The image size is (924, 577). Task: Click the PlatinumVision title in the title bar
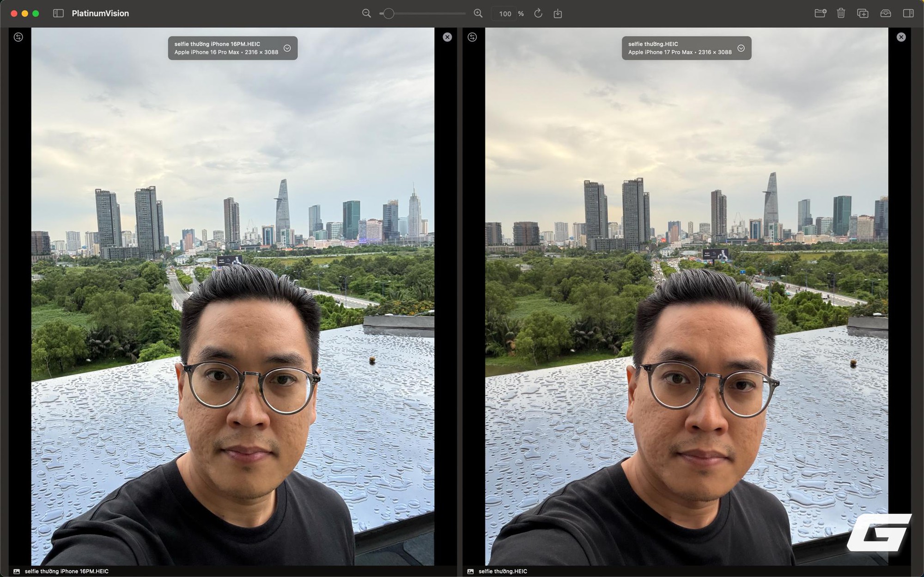100,13
